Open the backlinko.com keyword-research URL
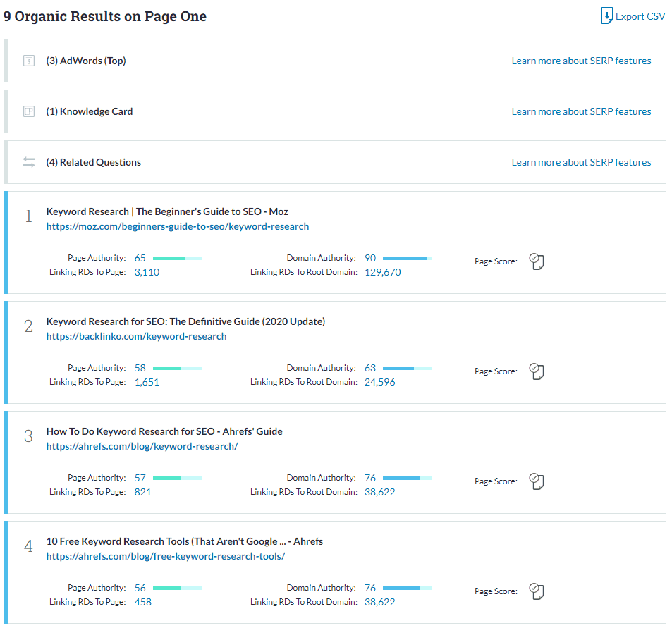Viewport: 672px width, 628px height. 136,336
